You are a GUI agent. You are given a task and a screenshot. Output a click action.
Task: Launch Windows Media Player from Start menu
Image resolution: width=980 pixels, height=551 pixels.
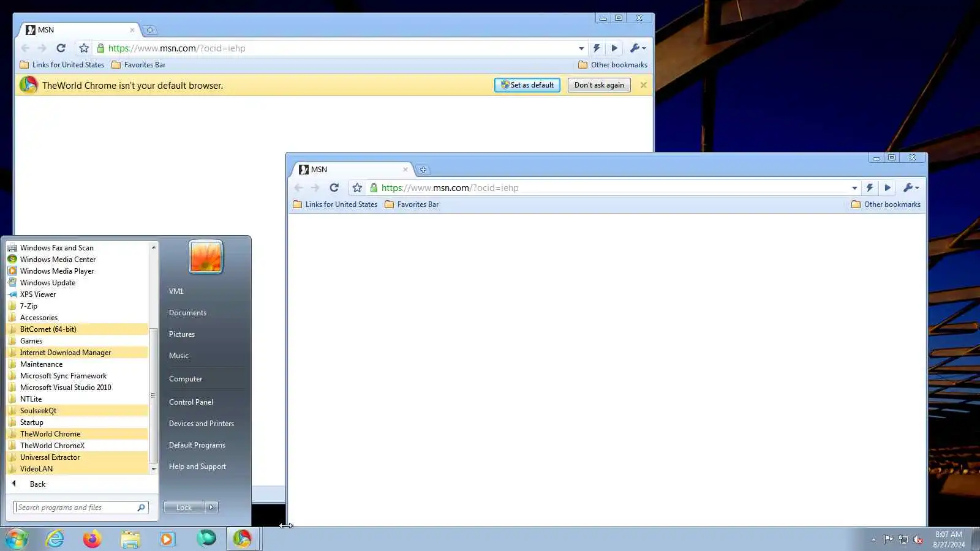click(x=77, y=271)
